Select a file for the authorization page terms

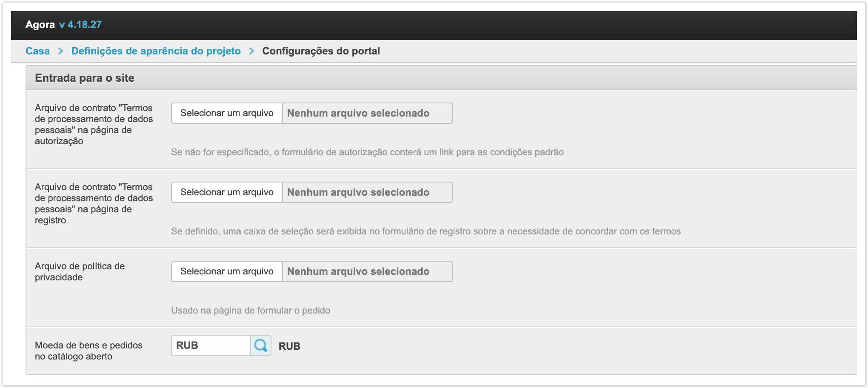(x=227, y=113)
